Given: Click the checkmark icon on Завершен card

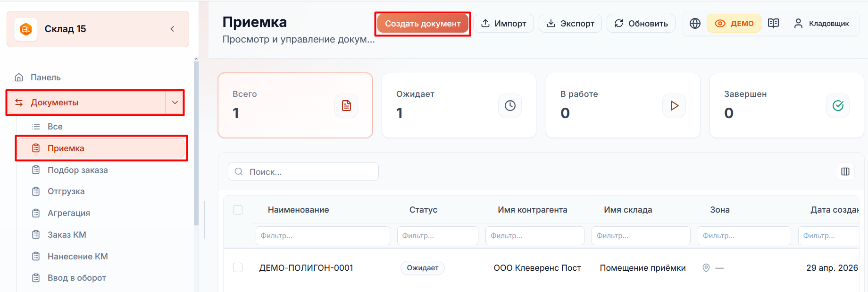Looking at the screenshot, I should [x=838, y=105].
